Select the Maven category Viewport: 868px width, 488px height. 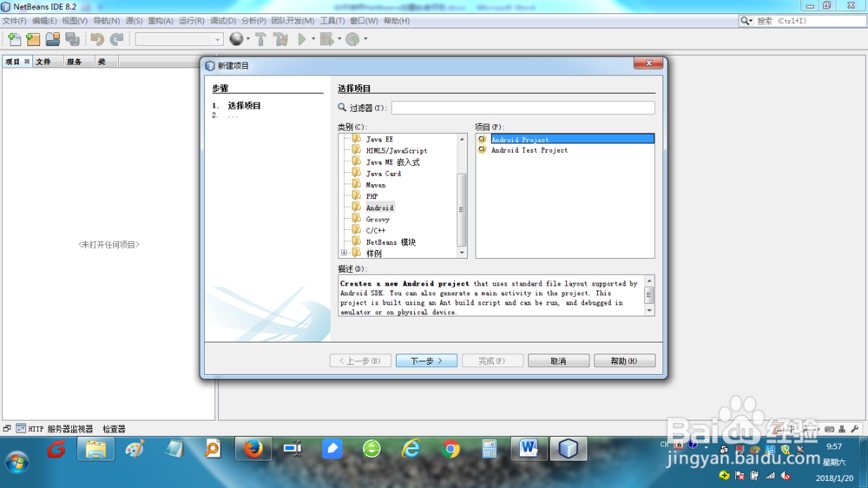click(376, 185)
